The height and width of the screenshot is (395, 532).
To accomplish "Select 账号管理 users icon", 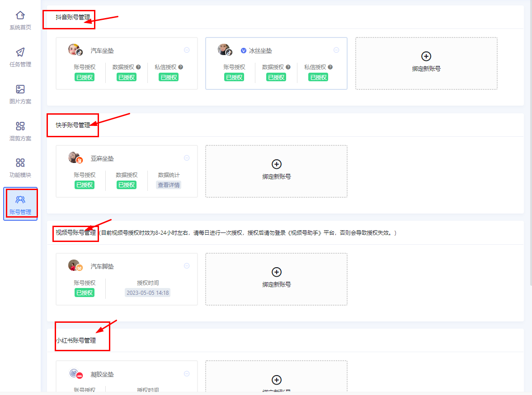I will [x=20, y=200].
